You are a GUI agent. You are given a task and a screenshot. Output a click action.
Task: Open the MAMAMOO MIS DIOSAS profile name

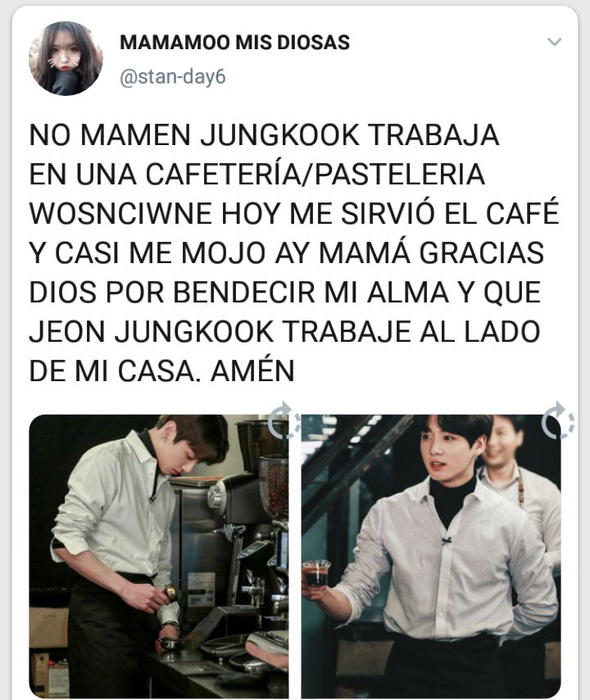[x=234, y=43]
